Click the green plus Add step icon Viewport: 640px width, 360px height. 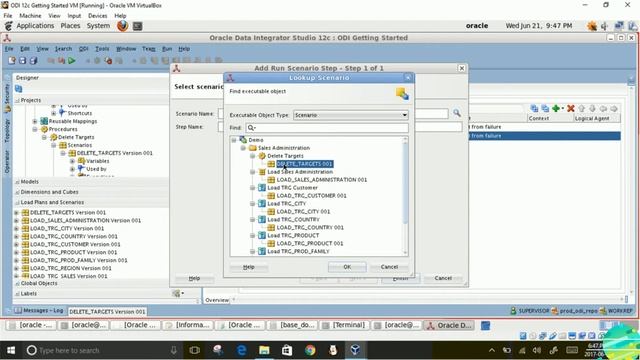pyautogui.click(x=556, y=109)
